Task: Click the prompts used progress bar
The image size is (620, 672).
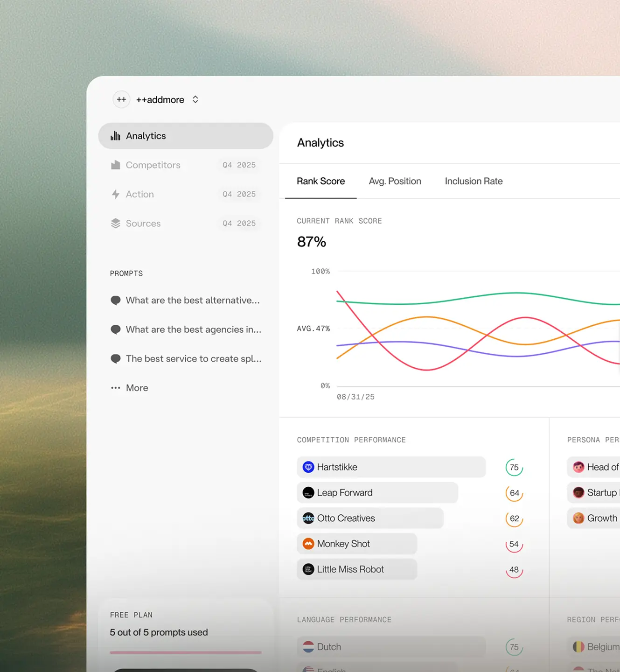Action: [186, 652]
